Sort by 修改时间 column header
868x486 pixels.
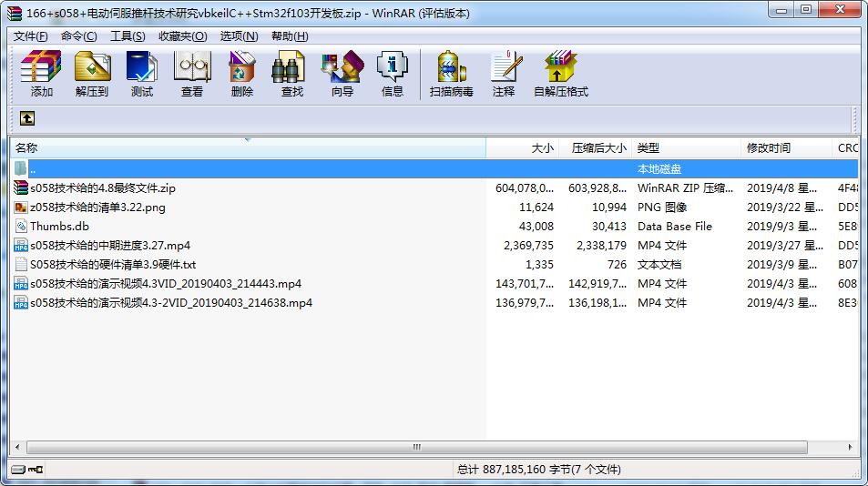(785, 148)
